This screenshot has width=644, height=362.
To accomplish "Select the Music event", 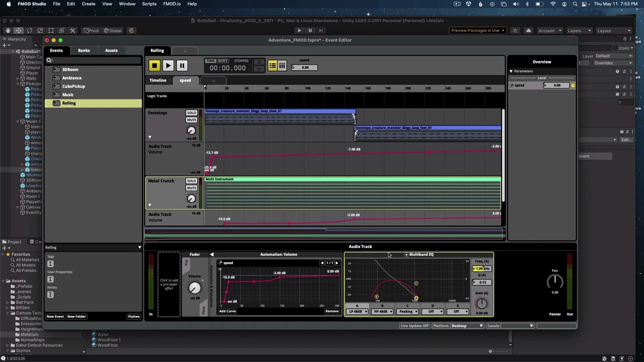I will click(68, 95).
